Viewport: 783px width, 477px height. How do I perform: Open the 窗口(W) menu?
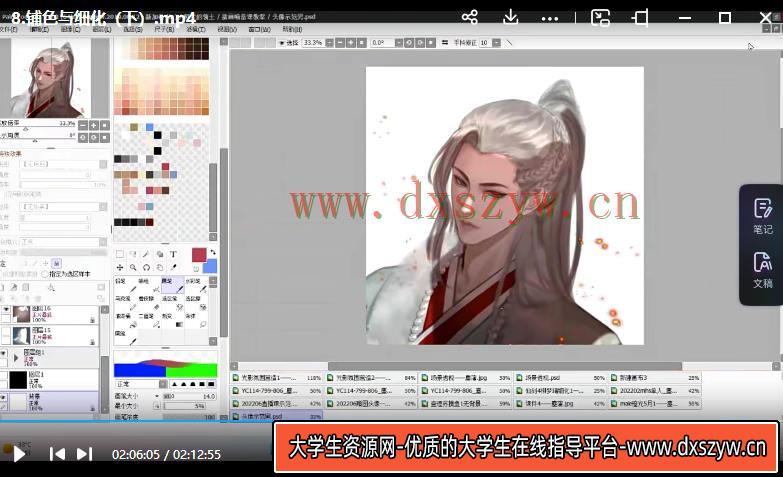259,29
